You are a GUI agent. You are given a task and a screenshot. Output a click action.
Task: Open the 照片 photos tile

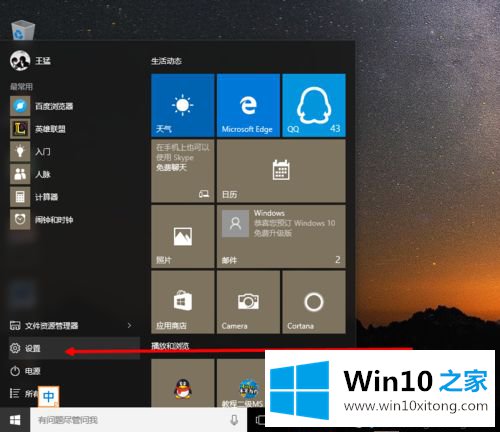click(183, 237)
